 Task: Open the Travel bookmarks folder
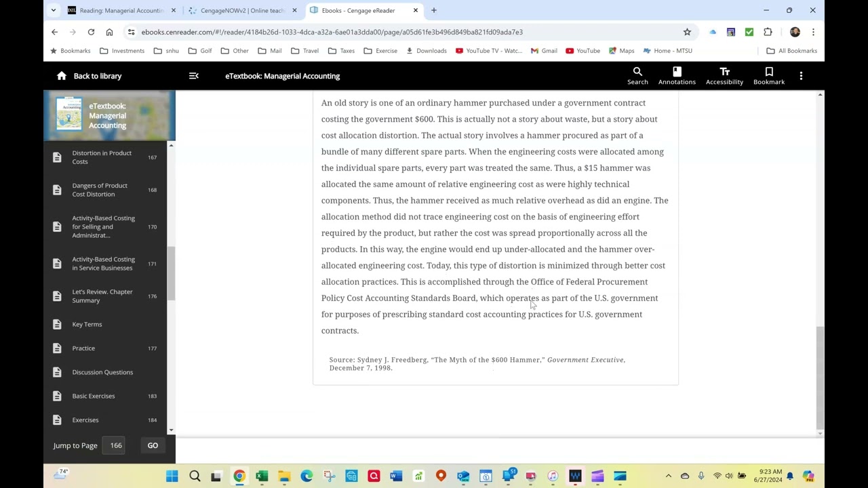304,51
